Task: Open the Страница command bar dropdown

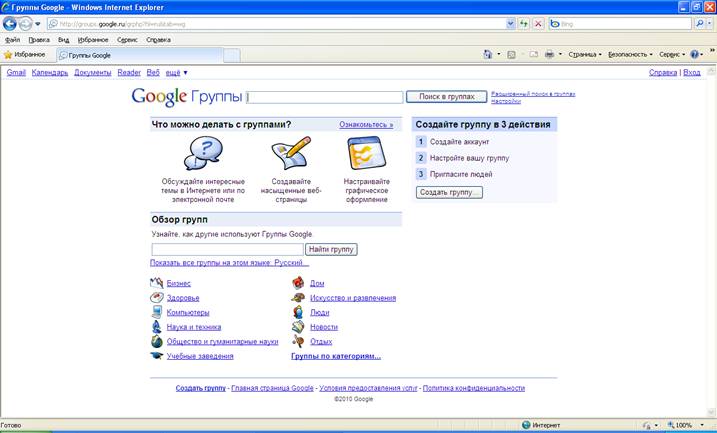Action: [x=585, y=55]
